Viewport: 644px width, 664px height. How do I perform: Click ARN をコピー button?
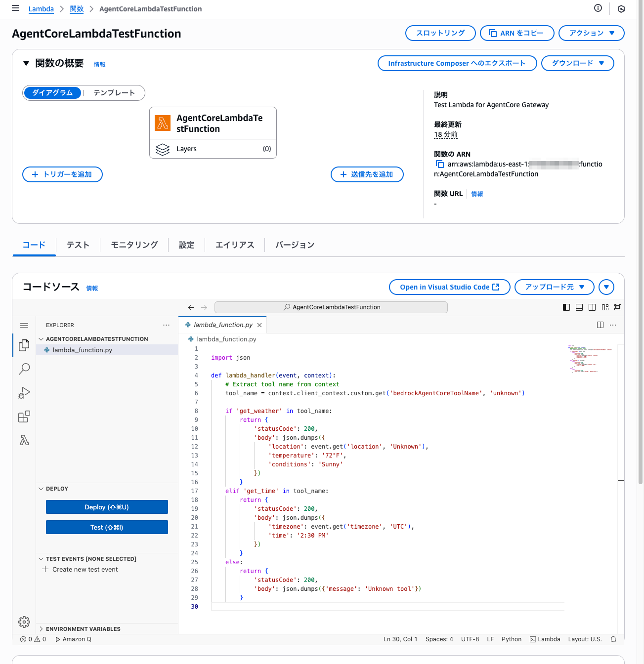[x=517, y=33]
